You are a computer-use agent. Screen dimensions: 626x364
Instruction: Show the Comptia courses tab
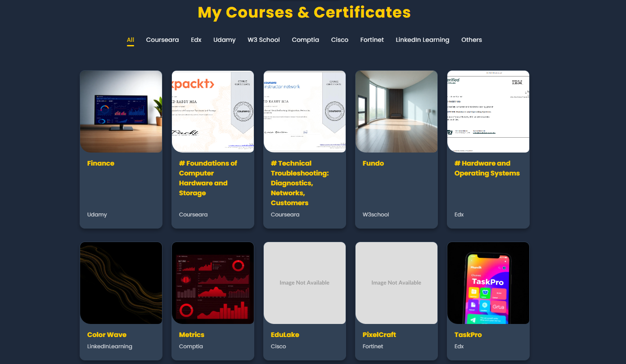coord(305,40)
